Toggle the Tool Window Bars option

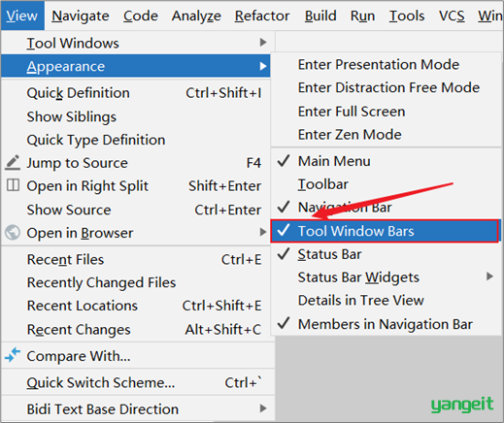(x=385, y=231)
